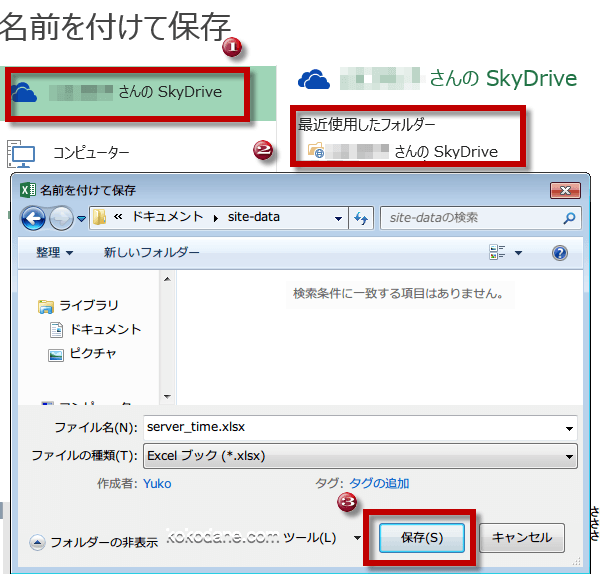Click site-data in the address breadcrumb
600x574 pixels.
(x=254, y=217)
